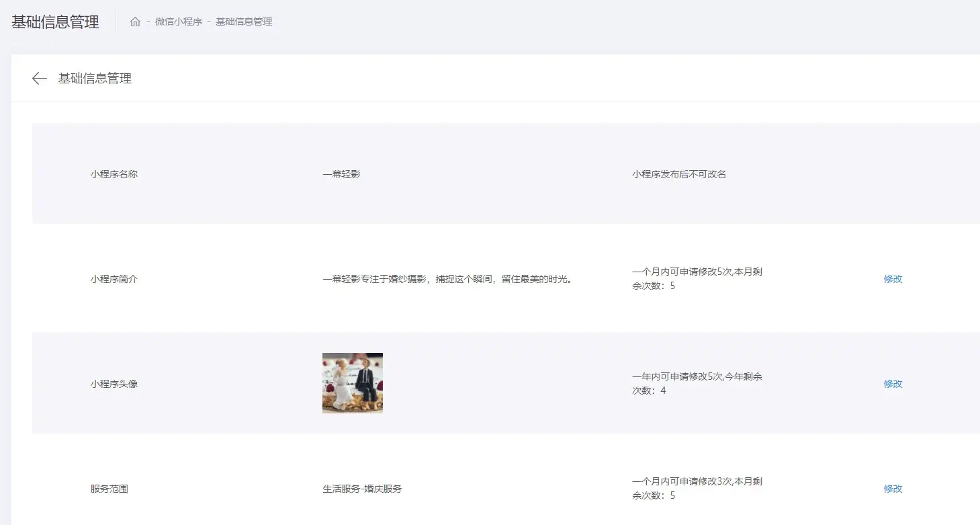Click 修改 for the 服务范围 row
Image resolution: width=980 pixels, height=525 pixels.
click(893, 489)
